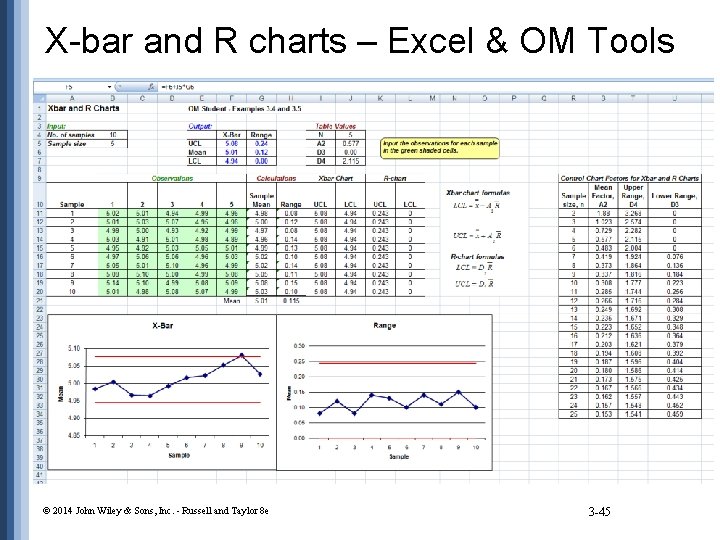The width and height of the screenshot is (720, 540).
Task: Click the slide page number 3-45
Action: click(x=599, y=512)
